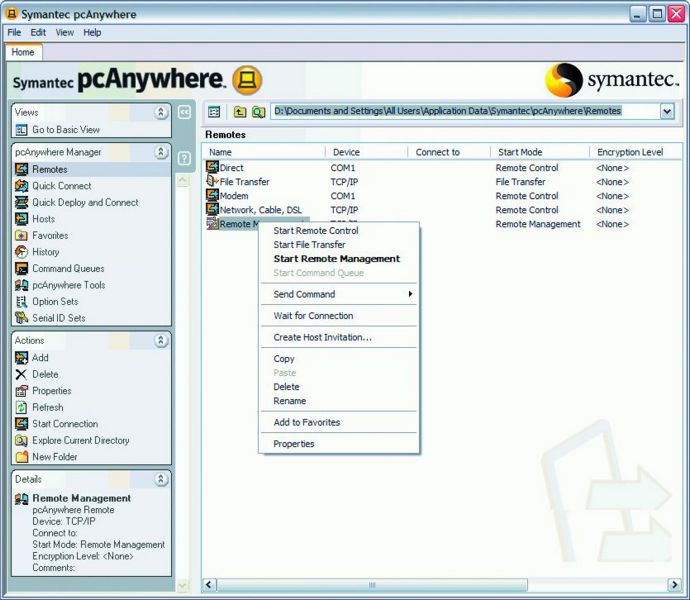Viewport: 690px width, 600px height.
Task: Click the Option Sets icon
Action: [22, 302]
